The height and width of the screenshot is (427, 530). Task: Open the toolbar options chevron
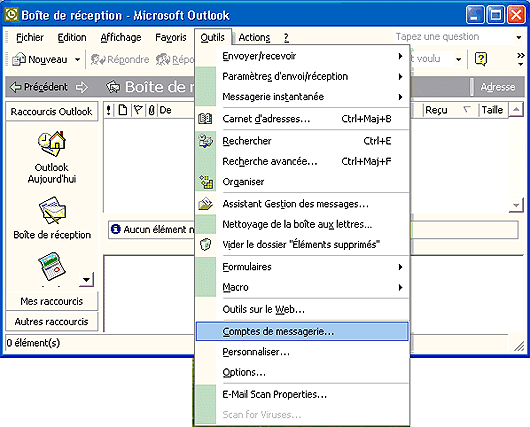(x=521, y=59)
